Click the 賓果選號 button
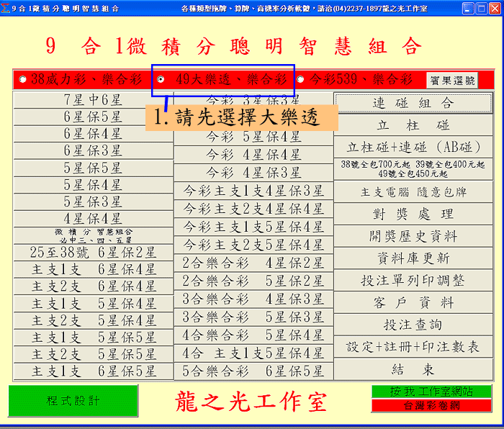The height and width of the screenshot is (429, 504). click(451, 81)
